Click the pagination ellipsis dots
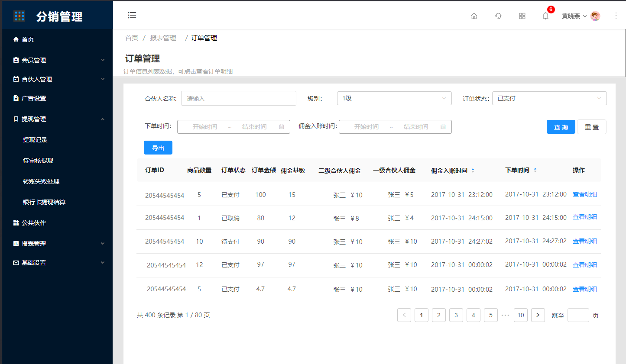Image resolution: width=626 pixels, height=364 pixels. click(x=505, y=316)
